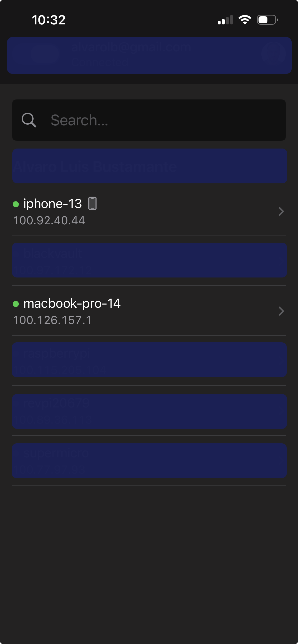298x644 pixels.
Task: Expand details for macbook-pro-14 via its chevron
Action: click(x=281, y=311)
